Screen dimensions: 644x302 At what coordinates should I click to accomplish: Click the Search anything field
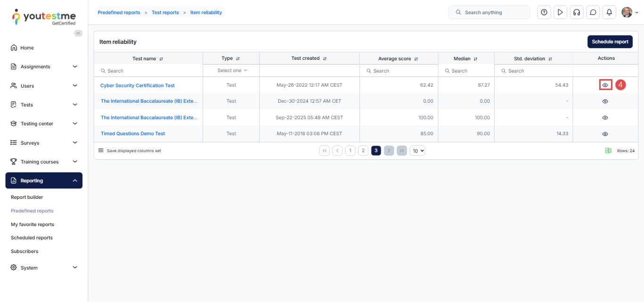[x=494, y=13]
